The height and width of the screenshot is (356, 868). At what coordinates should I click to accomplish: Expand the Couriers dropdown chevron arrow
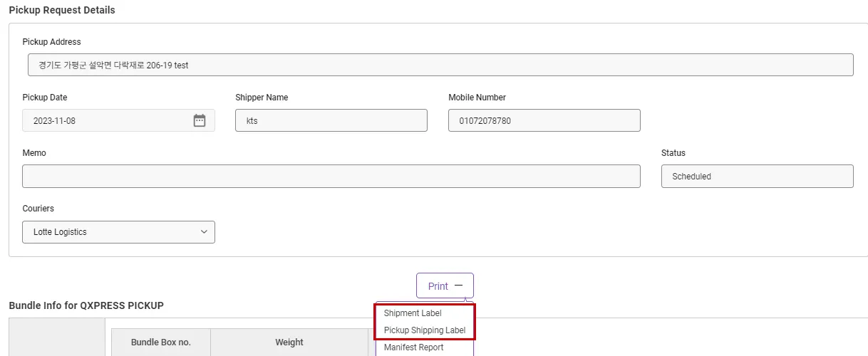[204, 232]
